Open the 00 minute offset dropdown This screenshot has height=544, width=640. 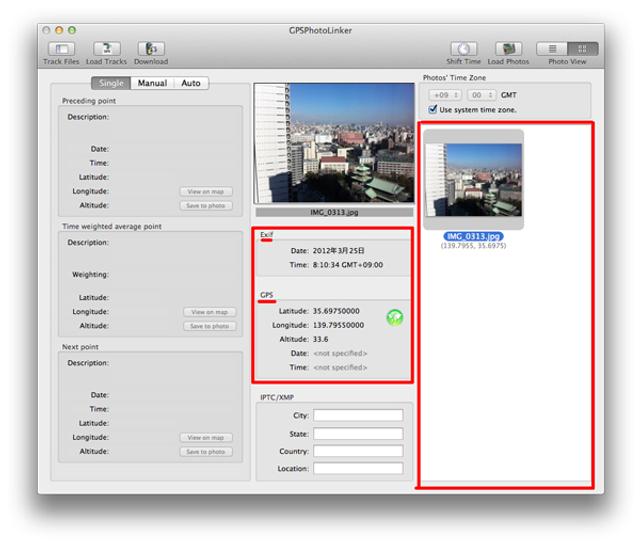[x=483, y=94]
